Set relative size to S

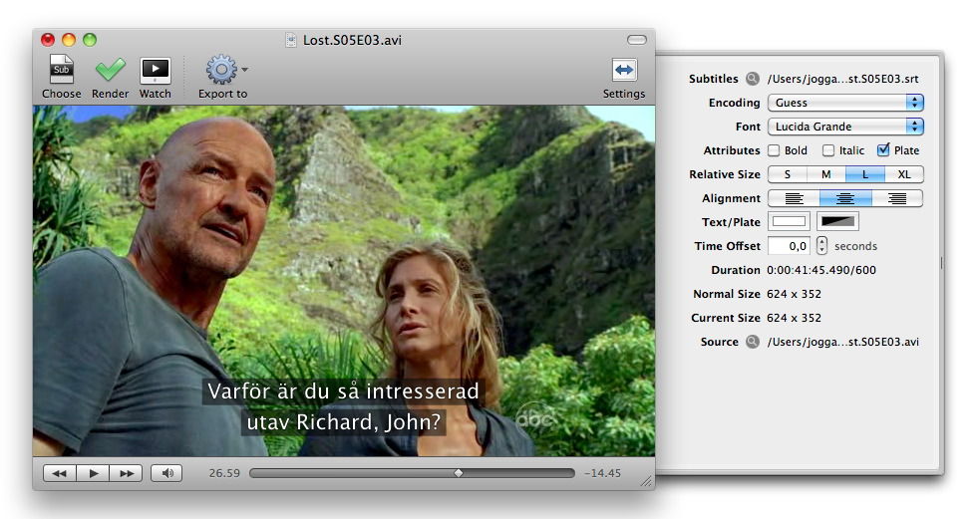(788, 174)
